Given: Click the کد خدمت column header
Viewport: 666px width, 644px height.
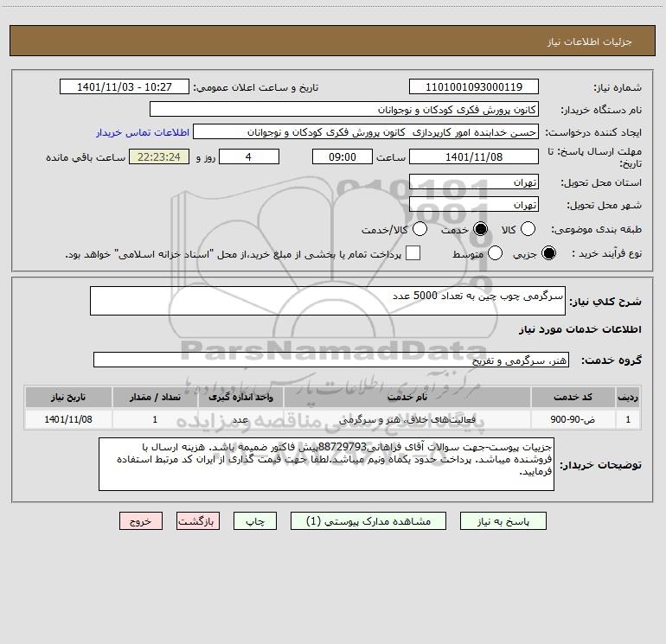Looking at the screenshot, I should tap(573, 398).
